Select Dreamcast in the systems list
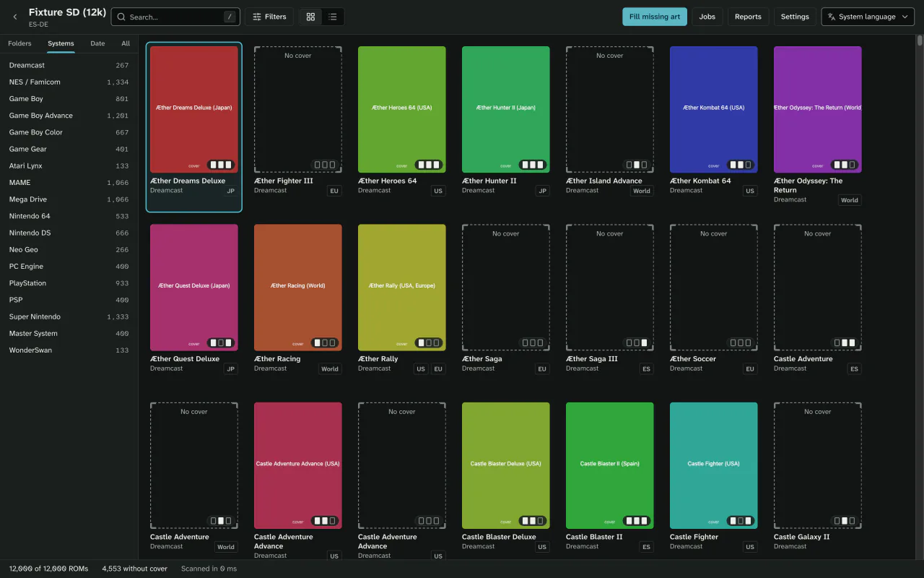 click(x=69, y=65)
